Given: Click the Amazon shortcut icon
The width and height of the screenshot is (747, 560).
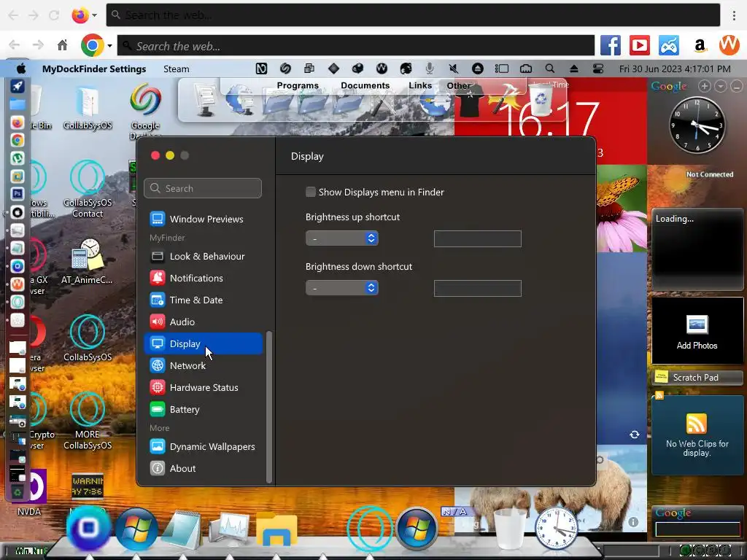Looking at the screenshot, I should pyautogui.click(x=700, y=46).
